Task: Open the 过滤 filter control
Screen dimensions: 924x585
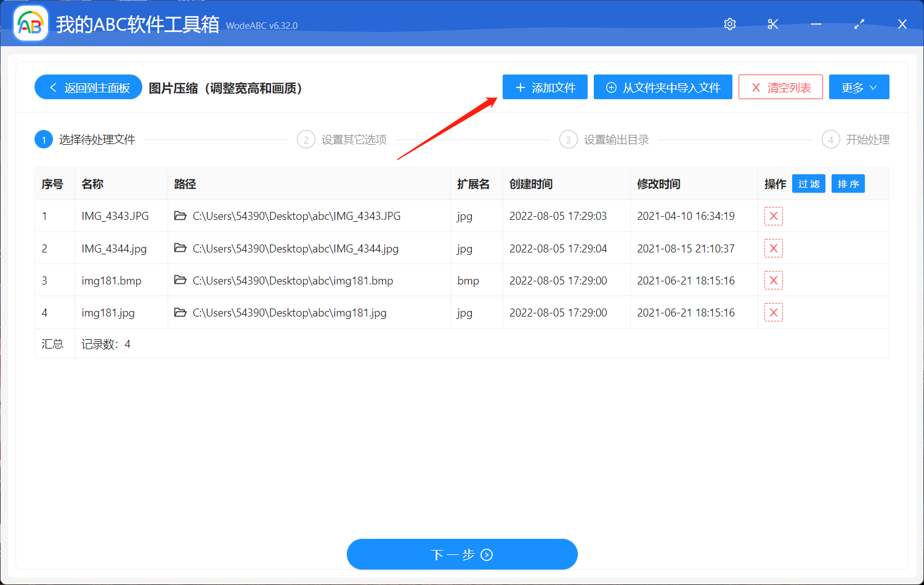Action: click(808, 184)
